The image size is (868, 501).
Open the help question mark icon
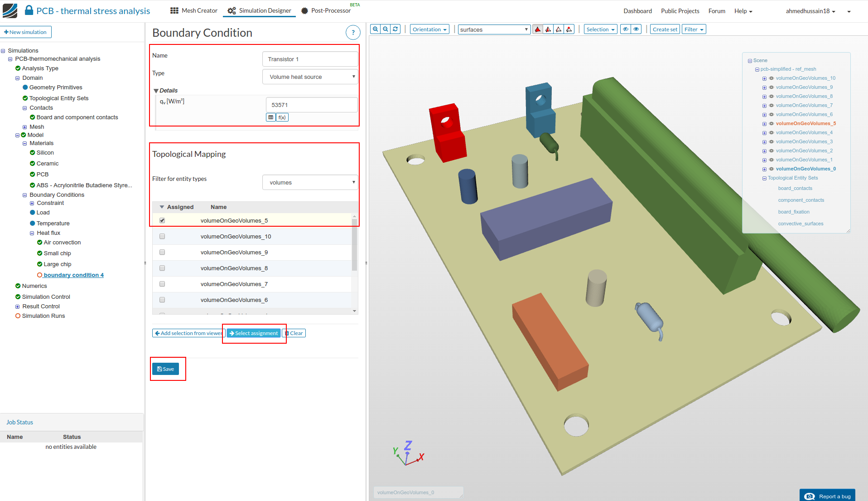tap(353, 33)
